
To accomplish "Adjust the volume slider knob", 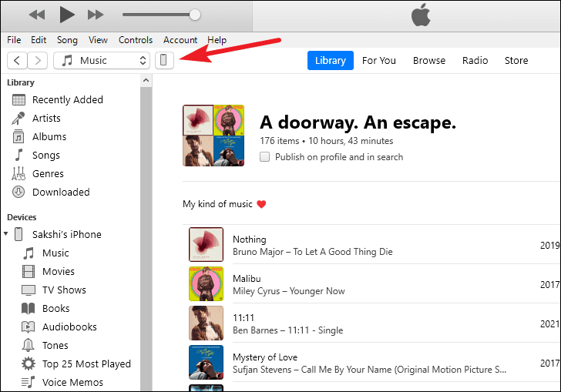I will (x=195, y=15).
